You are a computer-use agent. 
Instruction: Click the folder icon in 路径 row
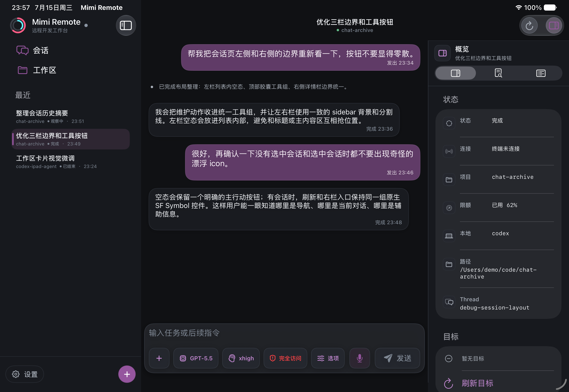(x=449, y=264)
